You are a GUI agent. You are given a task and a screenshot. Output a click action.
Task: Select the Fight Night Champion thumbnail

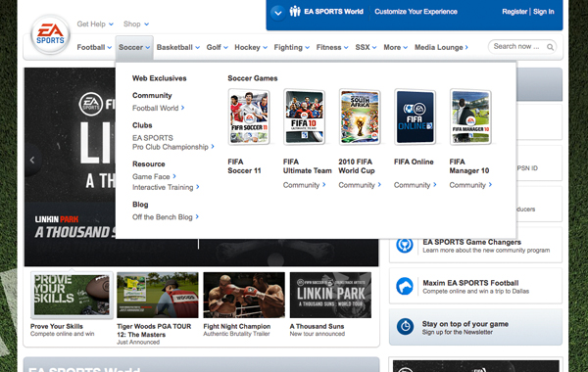click(244, 296)
